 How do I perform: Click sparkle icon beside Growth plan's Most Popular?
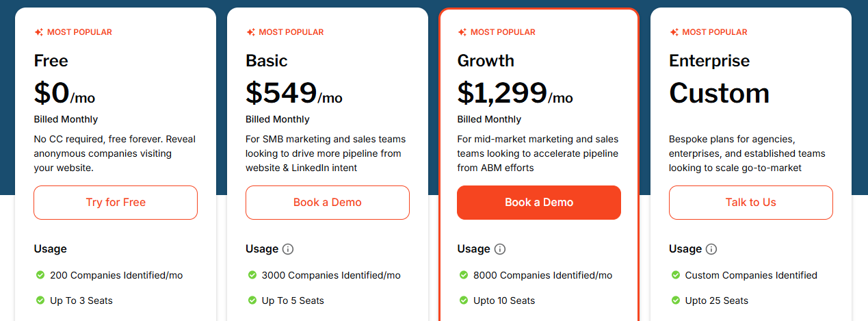pyautogui.click(x=462, y=32)
